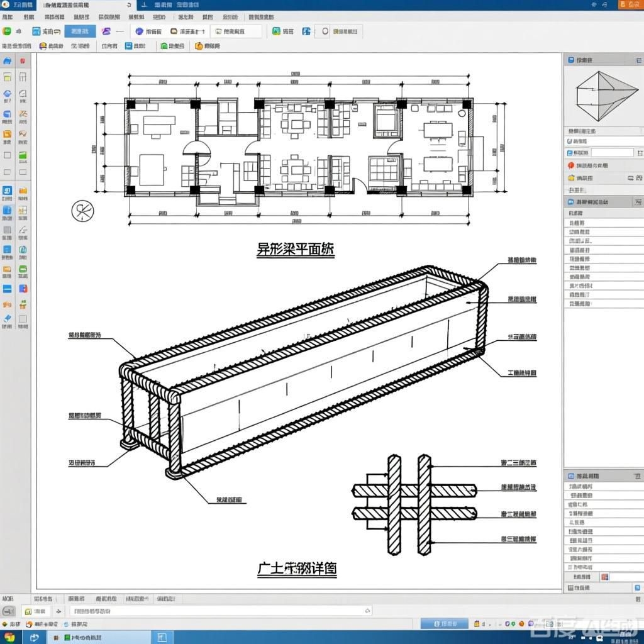Toggle the circle radio button in top toolbar

(325, 31)
